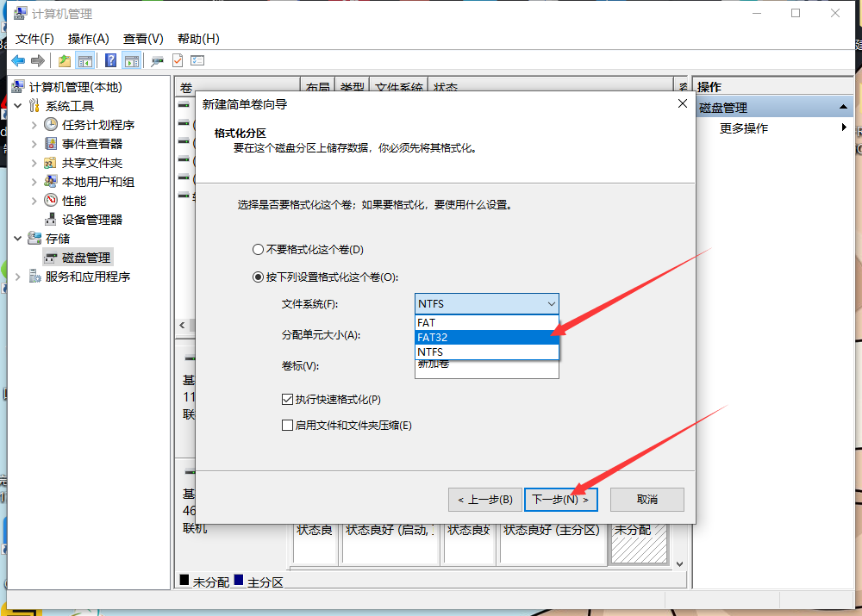Expand the 服务和应用程序 tree node
This screenshot has width=862, height=616.
tap(18, 277)
